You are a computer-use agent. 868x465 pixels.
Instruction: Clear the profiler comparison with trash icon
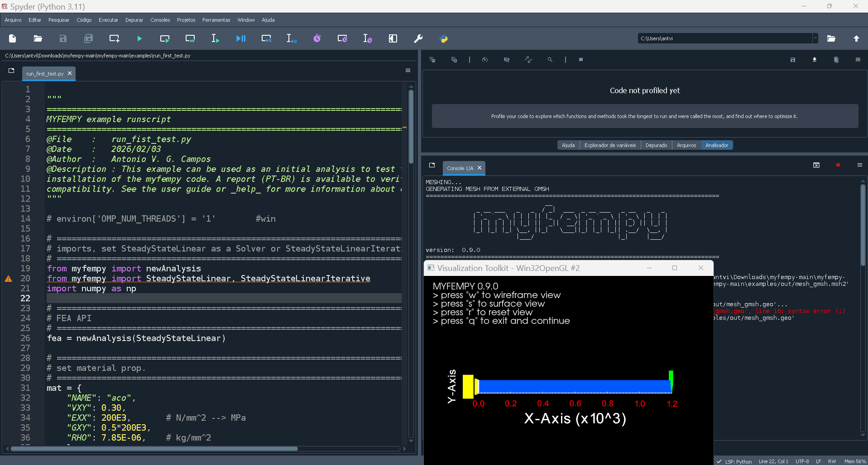coord(836,60)
